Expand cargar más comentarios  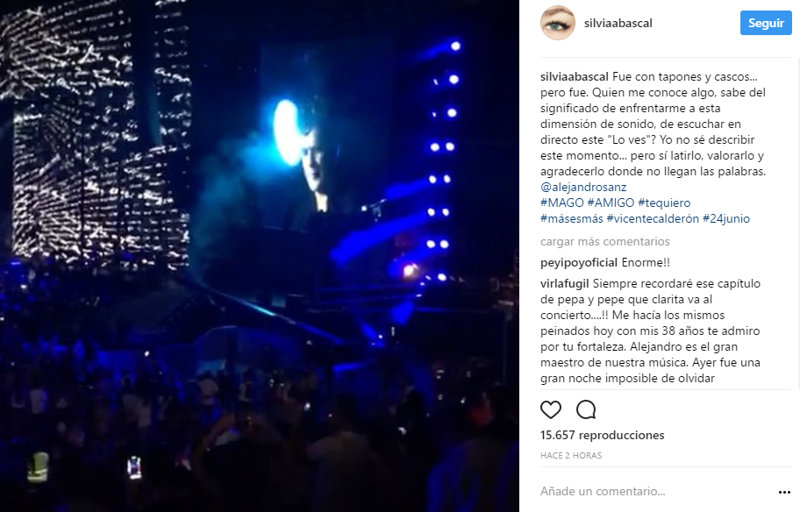(x=605, y=241)
